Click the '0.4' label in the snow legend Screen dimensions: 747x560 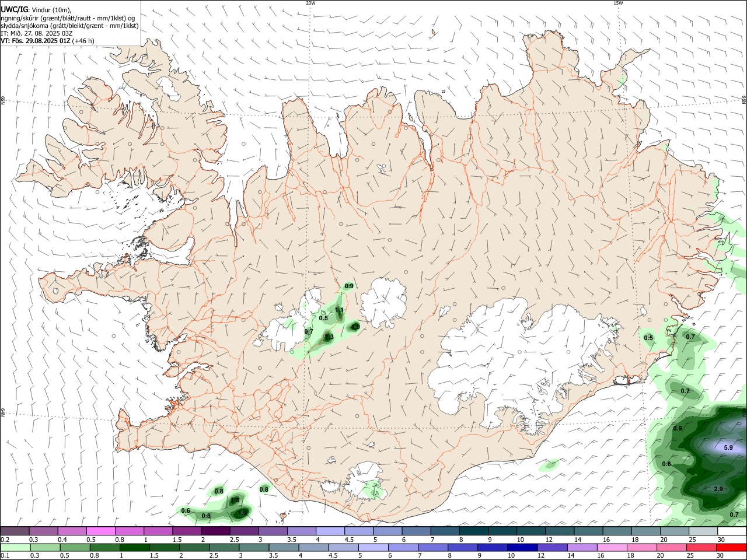tap(62, 540)
